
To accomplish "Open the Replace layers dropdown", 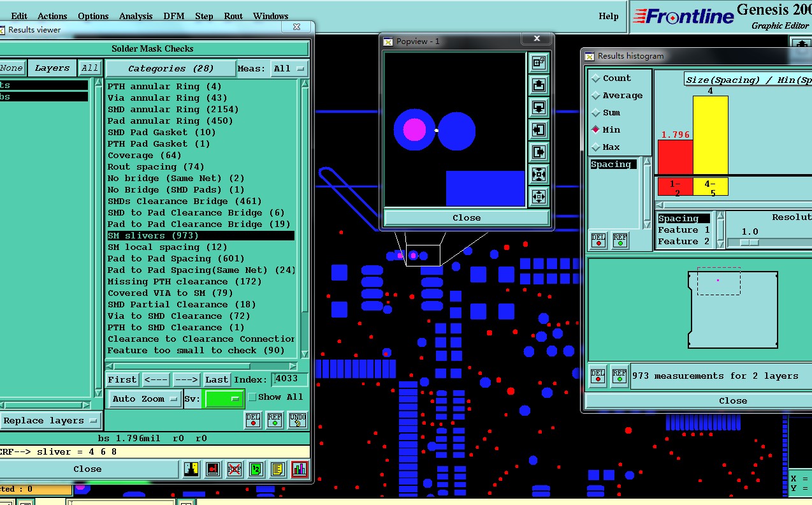I will (x=50, y=421).
